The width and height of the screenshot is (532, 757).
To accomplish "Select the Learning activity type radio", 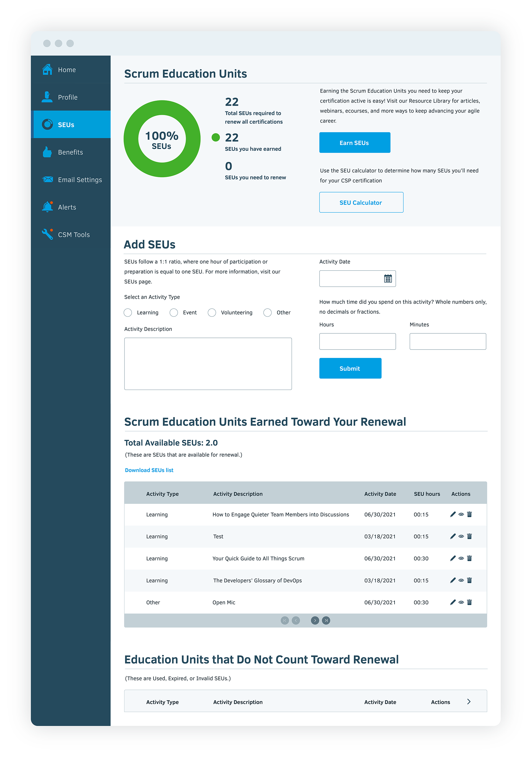I will point(128,313).
